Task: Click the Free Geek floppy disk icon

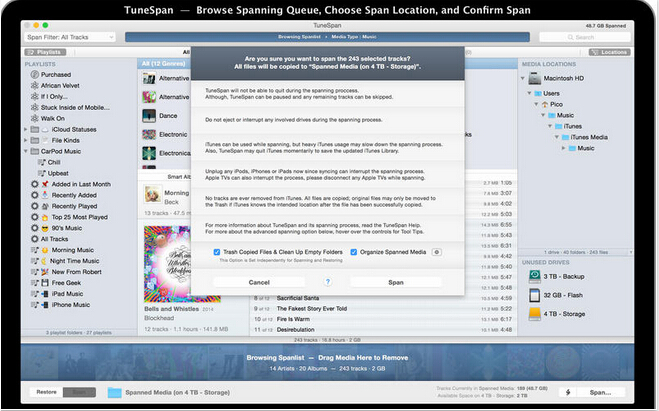Action: (45, 283)
